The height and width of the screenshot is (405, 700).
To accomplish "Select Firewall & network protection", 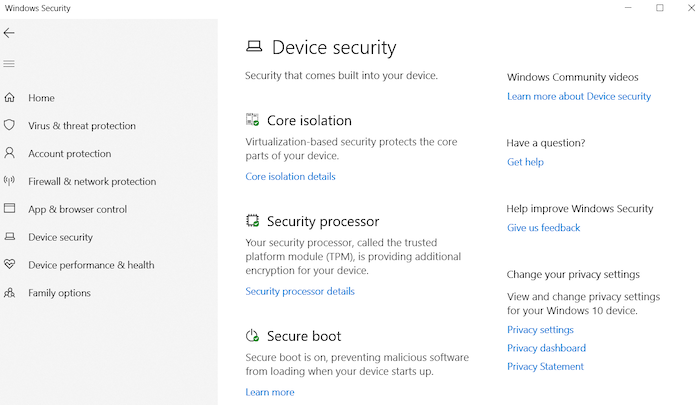I will point(92,181).
